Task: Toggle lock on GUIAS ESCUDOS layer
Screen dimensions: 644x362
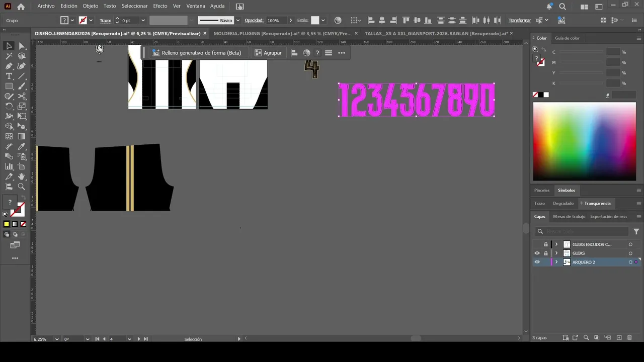Action: (545, 244)
